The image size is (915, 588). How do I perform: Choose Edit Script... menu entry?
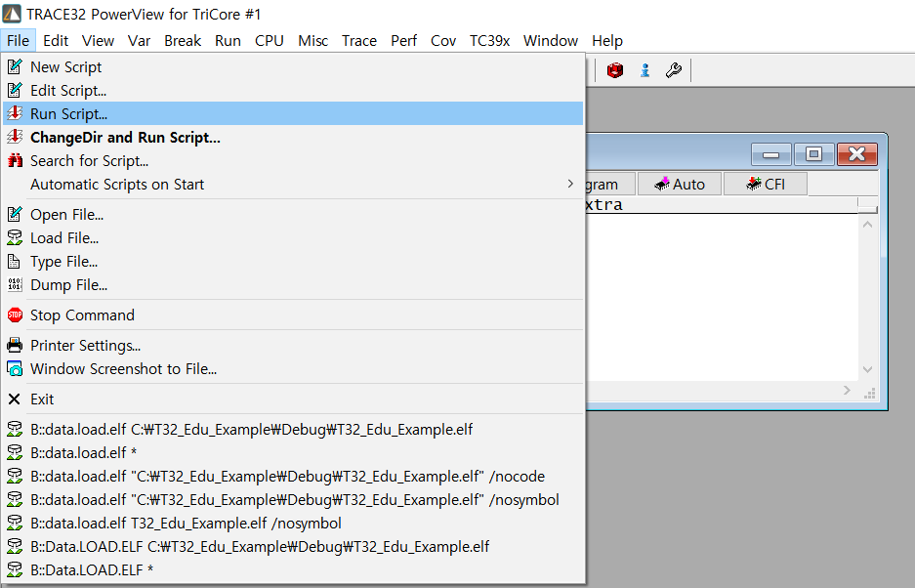click(x=292, y=90)
